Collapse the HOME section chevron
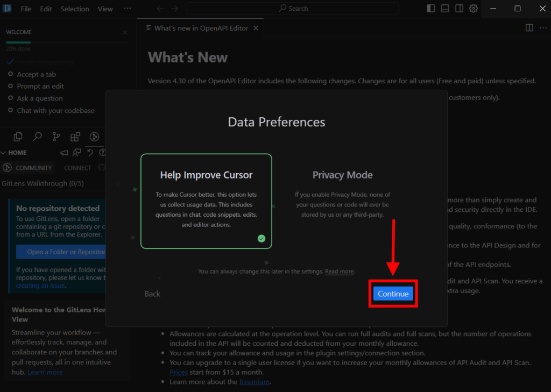The image size is (551, 392). click(x=3, y=153)
